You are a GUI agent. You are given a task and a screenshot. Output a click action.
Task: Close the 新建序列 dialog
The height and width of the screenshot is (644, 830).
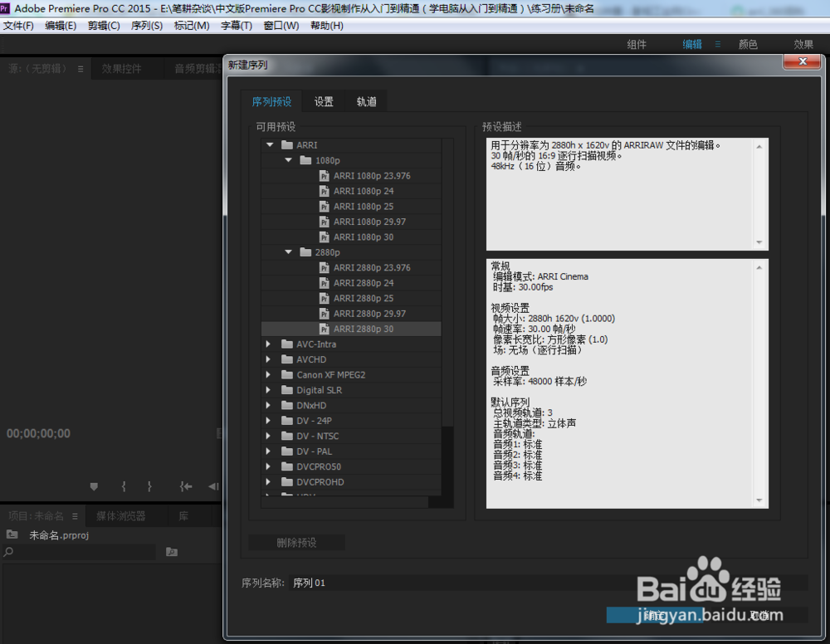802,61
